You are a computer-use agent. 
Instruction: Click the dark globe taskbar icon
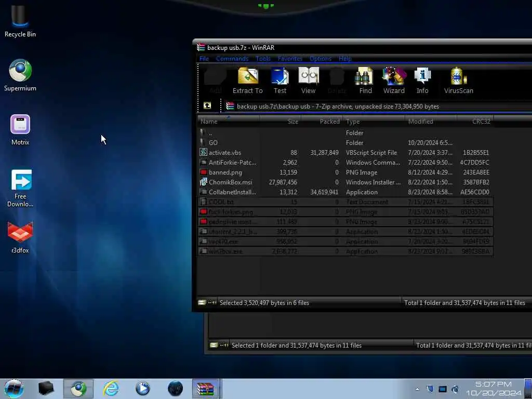176,389
